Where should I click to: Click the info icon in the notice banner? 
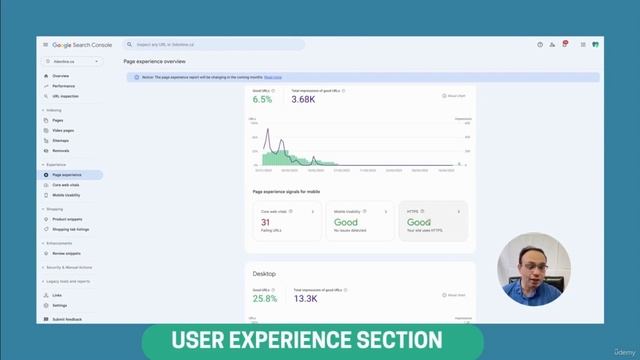137,77
